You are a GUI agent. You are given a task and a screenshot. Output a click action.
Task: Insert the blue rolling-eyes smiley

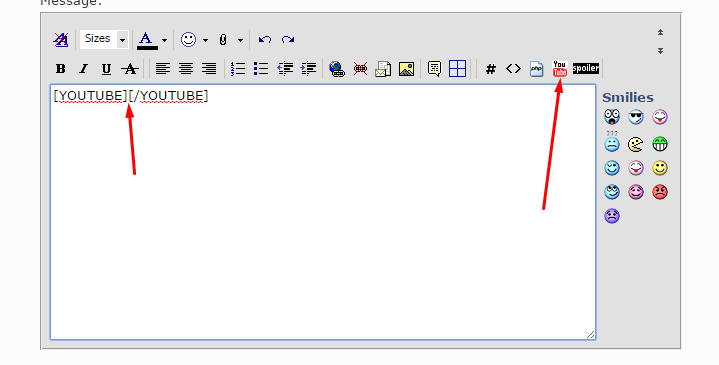(612, 192)
